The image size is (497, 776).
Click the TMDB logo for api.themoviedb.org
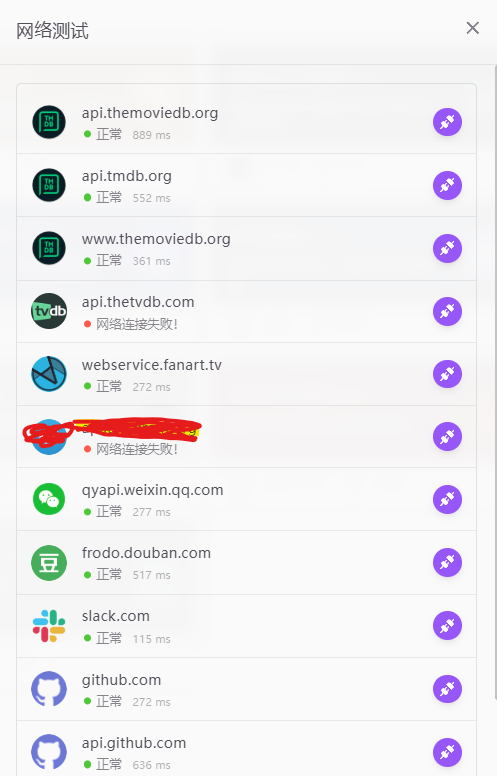tap(49, 122)
